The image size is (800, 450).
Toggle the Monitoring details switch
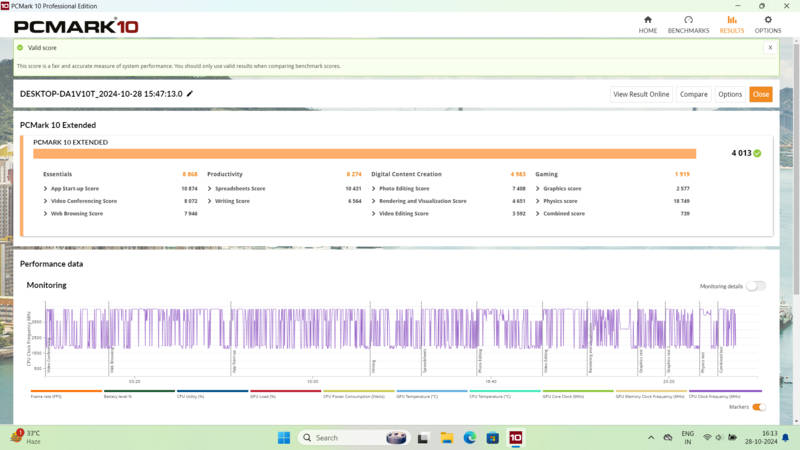click(x=756, y=286)
